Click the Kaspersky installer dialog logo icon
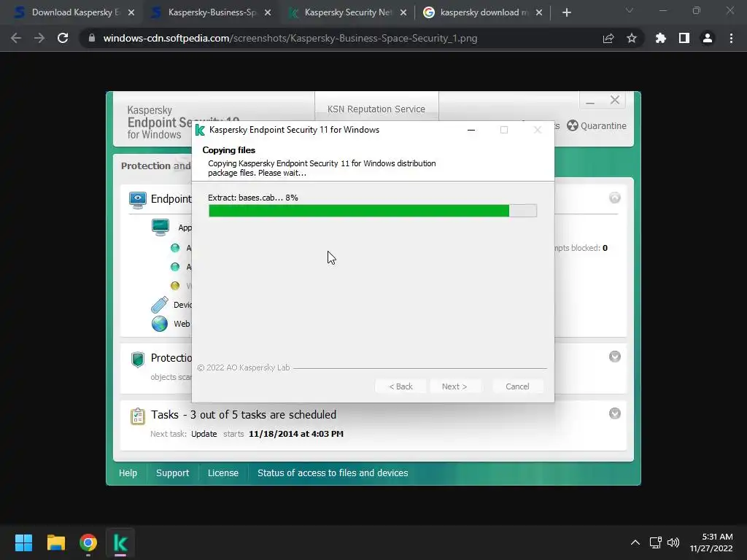This screenshot has height=560, width=747. (x=200, y=130)
